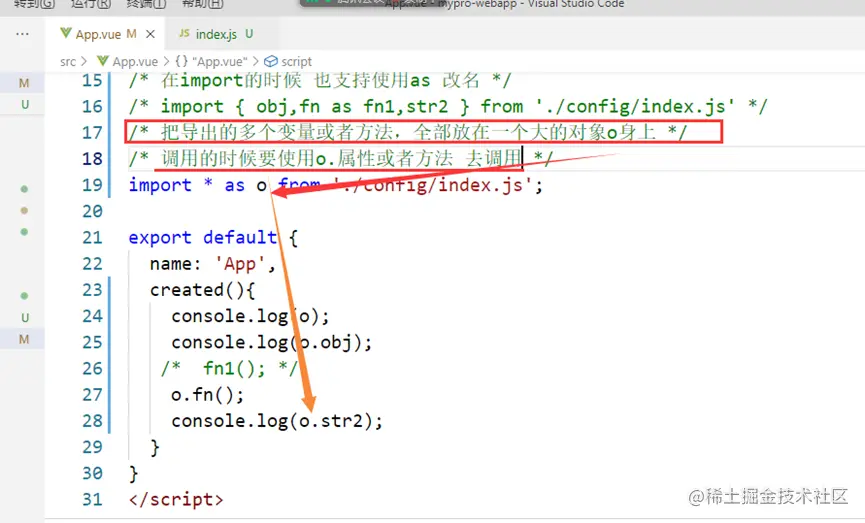
Task: Click the commented fn1(); line
Action: click(229, 369)
